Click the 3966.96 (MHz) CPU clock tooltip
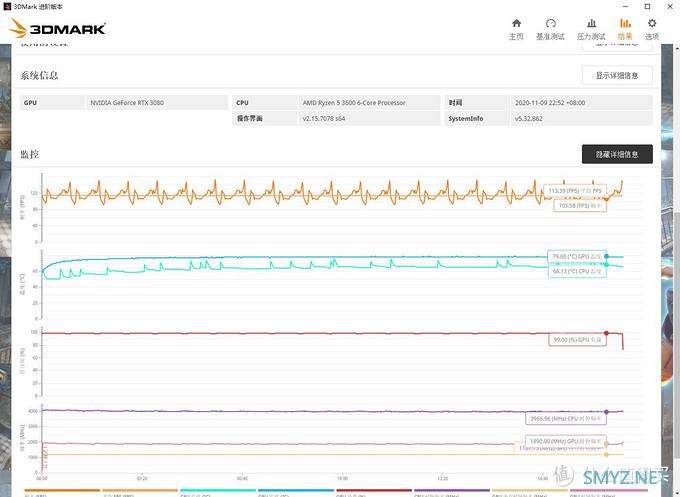 [x=566, y=419]
